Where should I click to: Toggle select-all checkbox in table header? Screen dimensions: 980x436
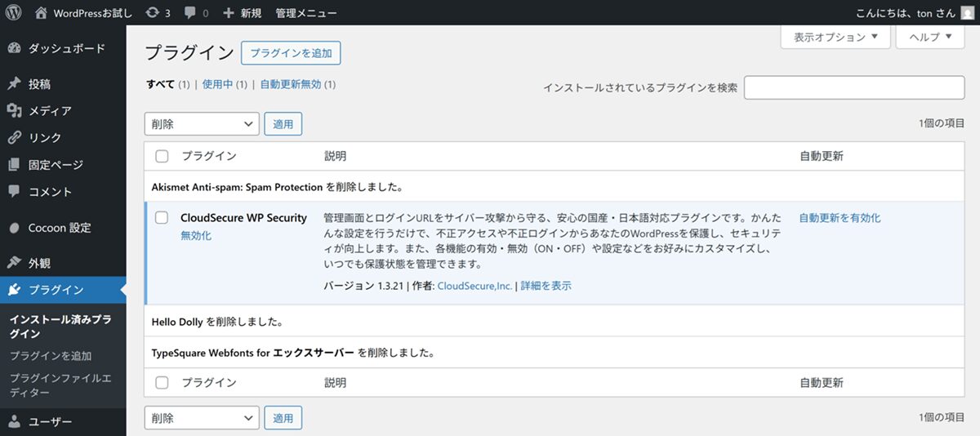point(162,156)
